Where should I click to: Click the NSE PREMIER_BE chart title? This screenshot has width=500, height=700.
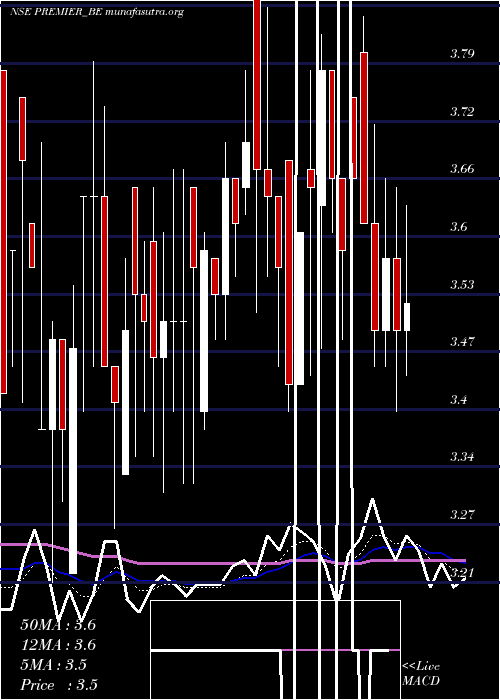[x=96, y=12]
